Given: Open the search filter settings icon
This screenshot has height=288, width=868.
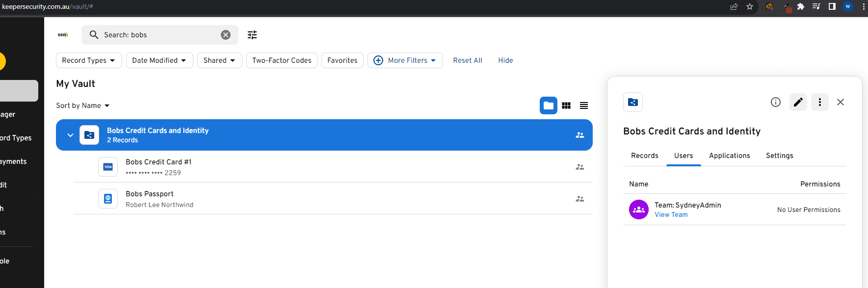Looking at the screenshot, I should (252, 35).
